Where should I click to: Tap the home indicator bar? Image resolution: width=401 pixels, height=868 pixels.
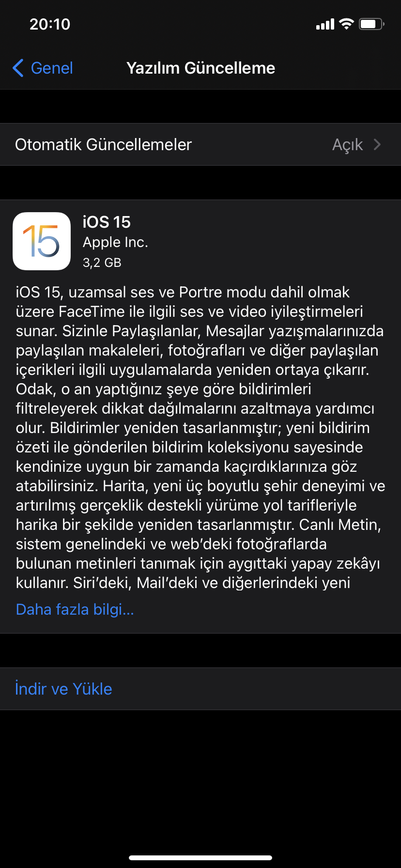200,858
